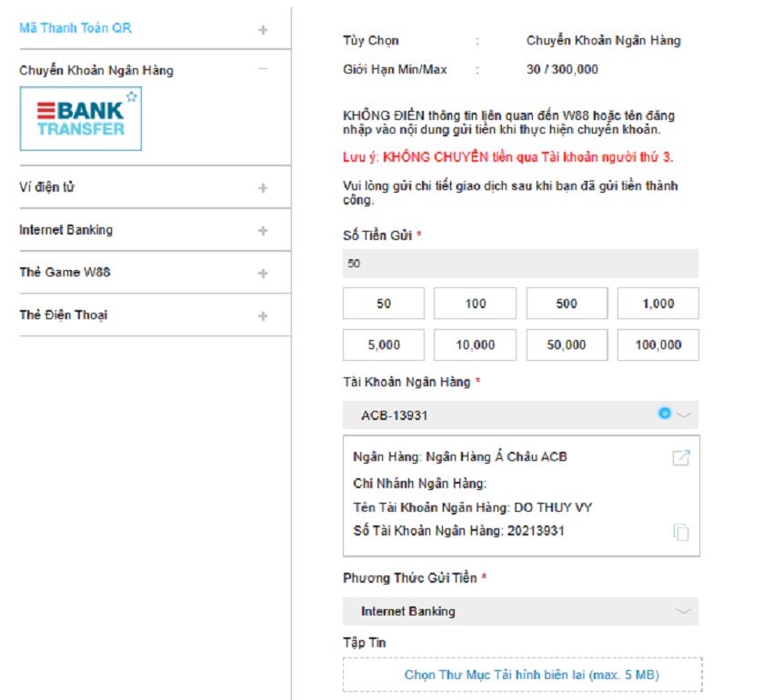This screenshot has height=700, width=773.
Task: Open the Phương Thức Gửi Tiền dropdown
Action: [x=520, y=611]
